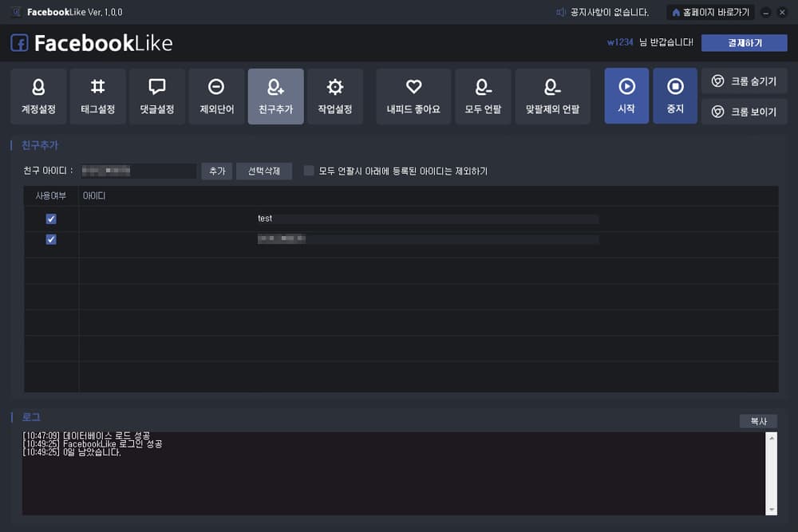This screenshot has width=798, height=532.
Task: Open the 태그설정 hashtag settings tab
Action: (97, 97)
